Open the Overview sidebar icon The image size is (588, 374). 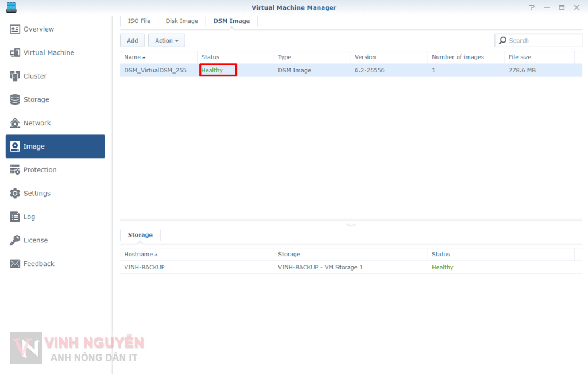point(15,29)
